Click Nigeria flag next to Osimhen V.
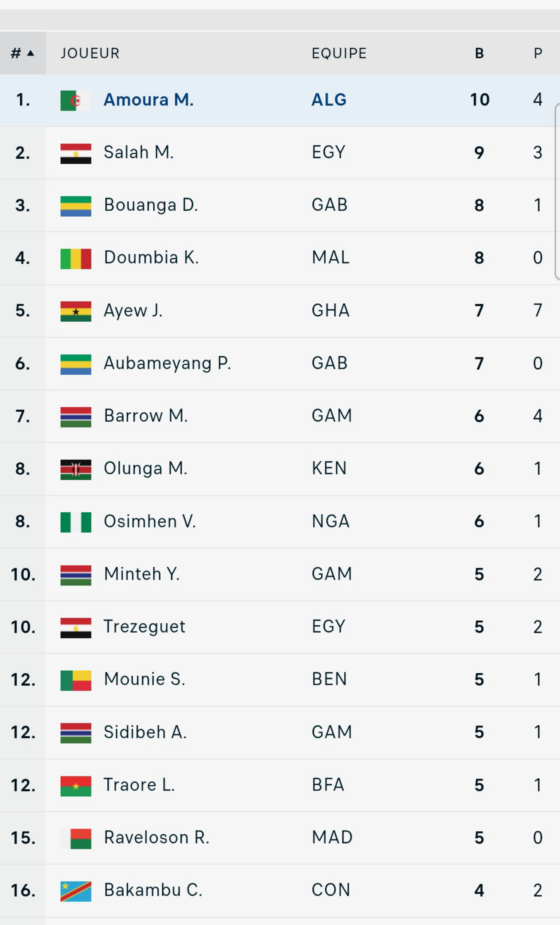Image resolution: width=560 pixels, height=925 pixels. pos(76,522)
